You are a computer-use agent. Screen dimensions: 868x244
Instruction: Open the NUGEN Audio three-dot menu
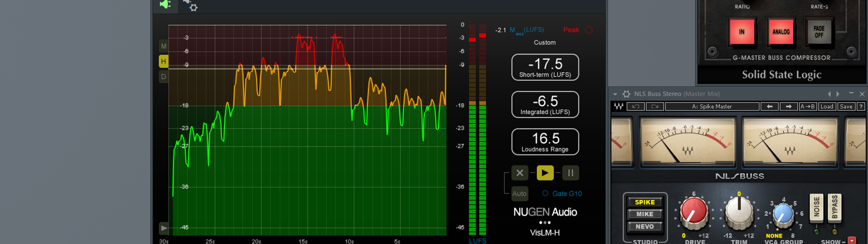tap(545, 223)
